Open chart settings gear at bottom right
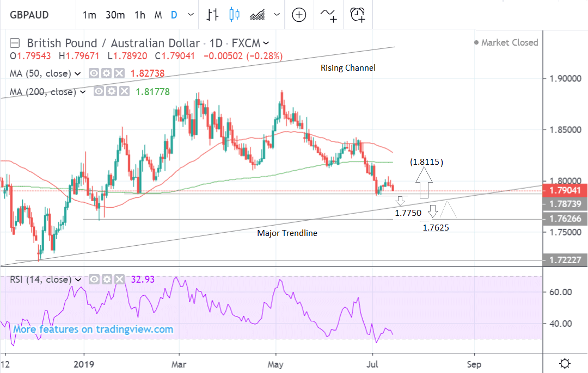 coord(565,363)
